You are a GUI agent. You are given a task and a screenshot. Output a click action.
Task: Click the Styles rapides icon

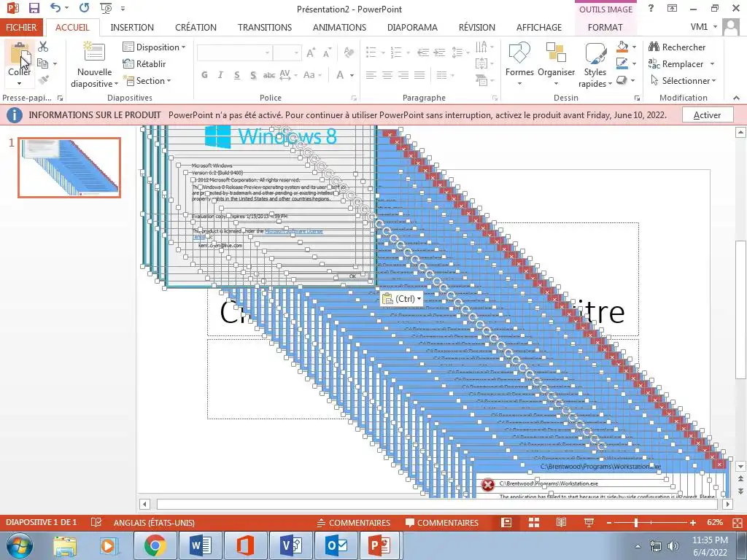[x=595, y=52]
